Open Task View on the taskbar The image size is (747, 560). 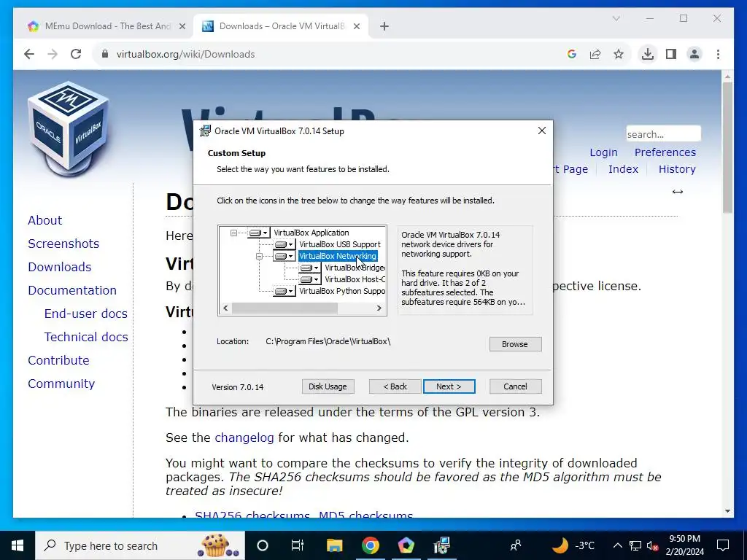pos(298,545)
